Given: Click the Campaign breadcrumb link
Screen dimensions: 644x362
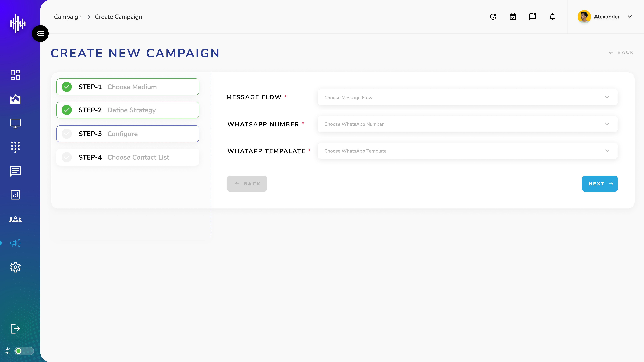Looking at the screenshot, I should click(68, 17).
